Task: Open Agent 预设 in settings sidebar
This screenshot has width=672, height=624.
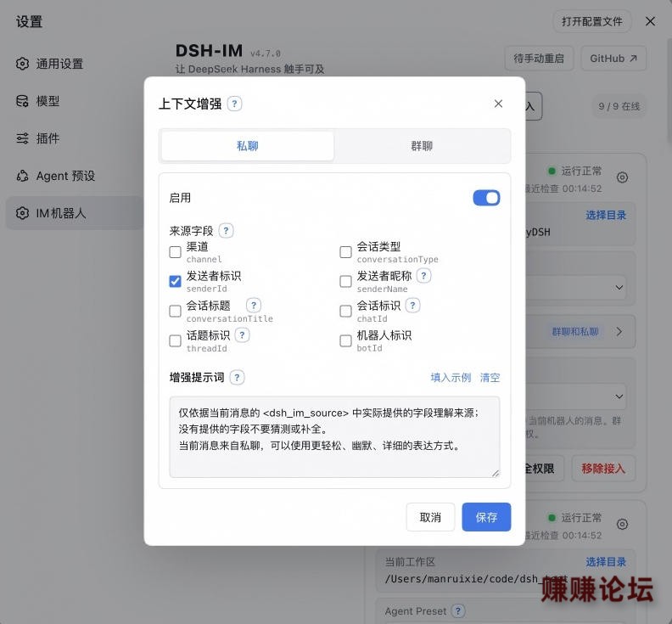Action: tap(74, 176)
